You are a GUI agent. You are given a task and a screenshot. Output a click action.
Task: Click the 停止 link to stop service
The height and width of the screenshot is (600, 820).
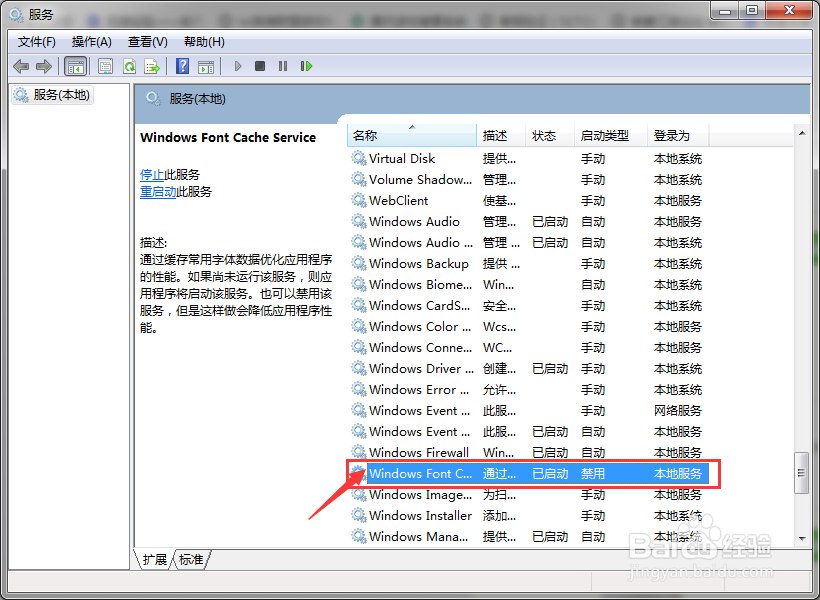click(152, 175)
